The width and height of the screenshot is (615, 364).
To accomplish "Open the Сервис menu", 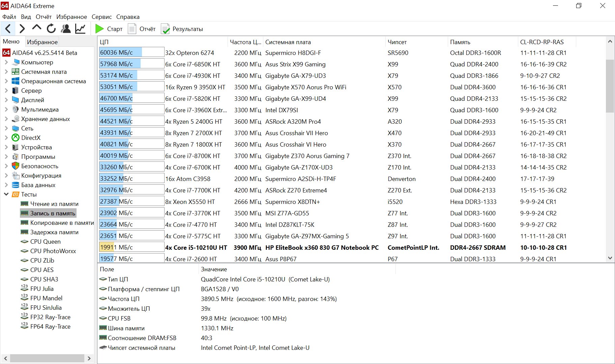I will [101, 17].
